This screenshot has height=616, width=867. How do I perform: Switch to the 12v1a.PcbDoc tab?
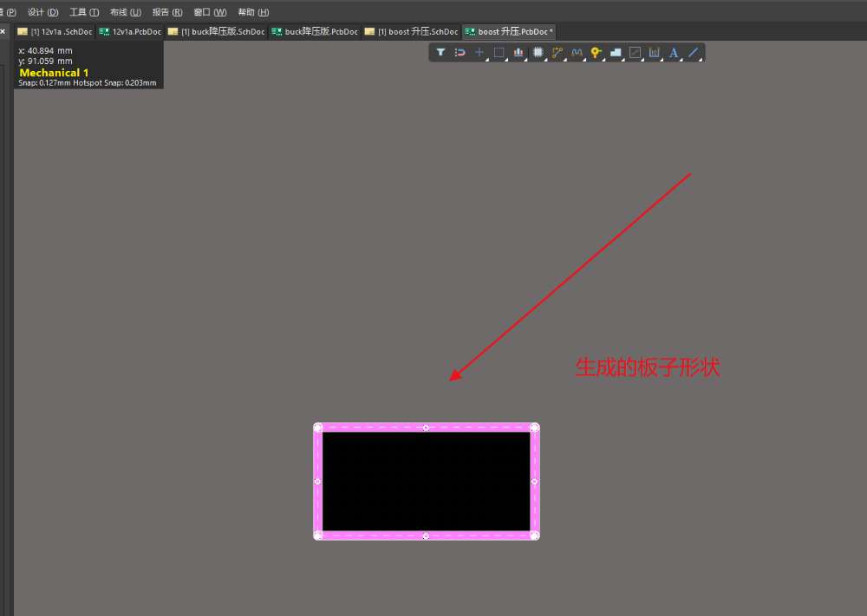(x=130, y=31)
